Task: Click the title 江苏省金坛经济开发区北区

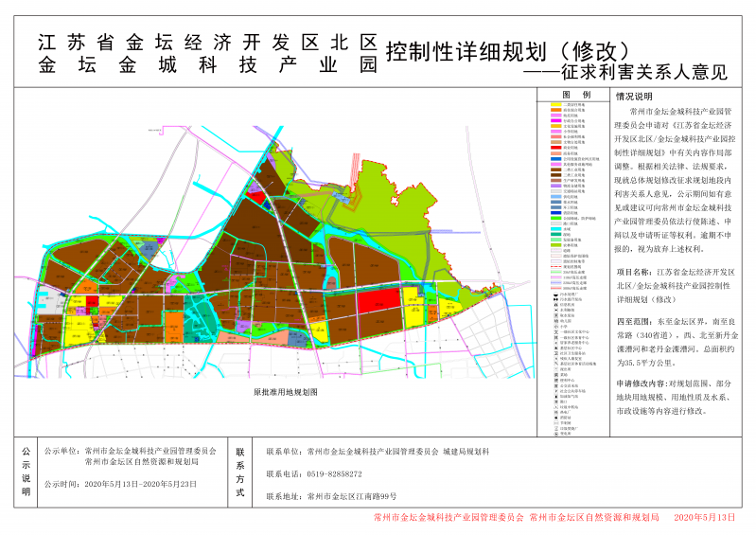Action: [208, 43]
